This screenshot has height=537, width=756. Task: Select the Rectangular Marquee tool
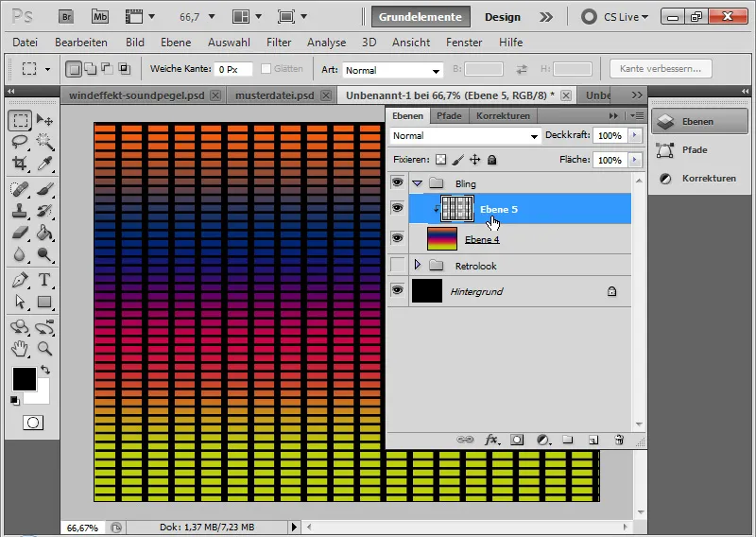coord(20,120)
